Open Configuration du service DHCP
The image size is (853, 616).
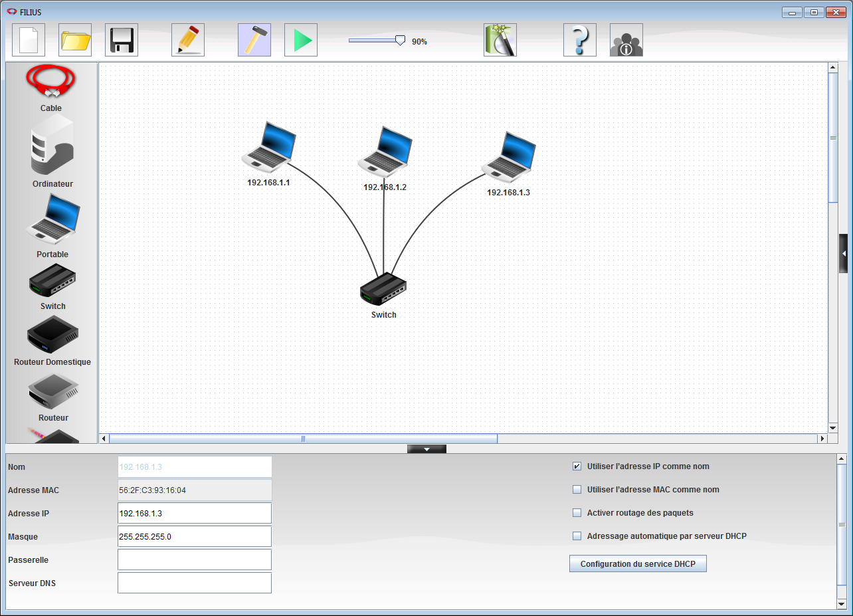638,564
